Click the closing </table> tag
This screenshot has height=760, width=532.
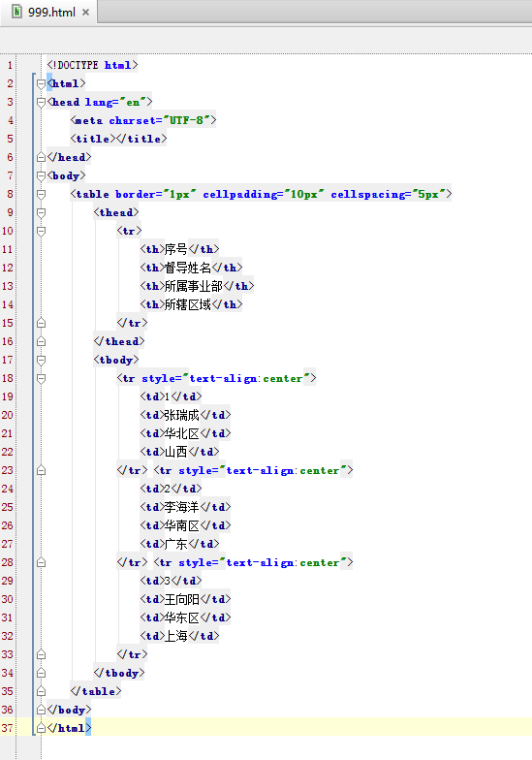96,692
